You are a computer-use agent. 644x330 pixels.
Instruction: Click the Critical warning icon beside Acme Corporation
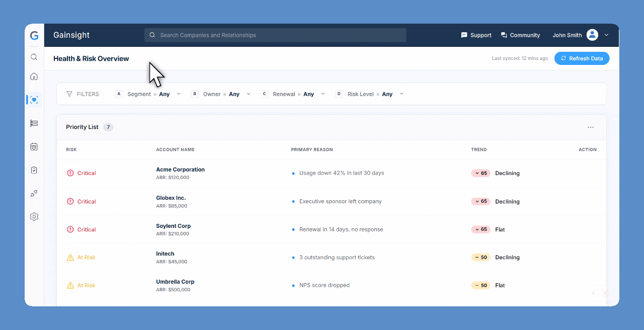click(x=69, y=173)
